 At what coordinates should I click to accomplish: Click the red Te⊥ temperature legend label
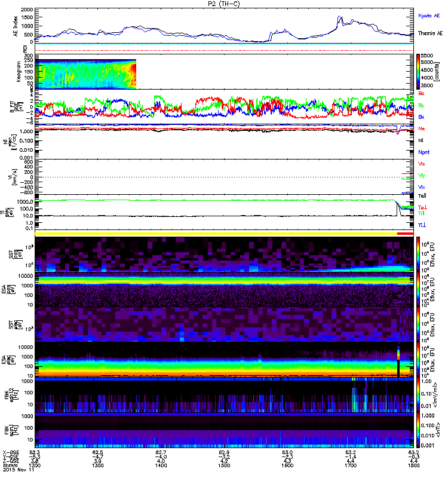pyautogui.click(x=422, y=207)
